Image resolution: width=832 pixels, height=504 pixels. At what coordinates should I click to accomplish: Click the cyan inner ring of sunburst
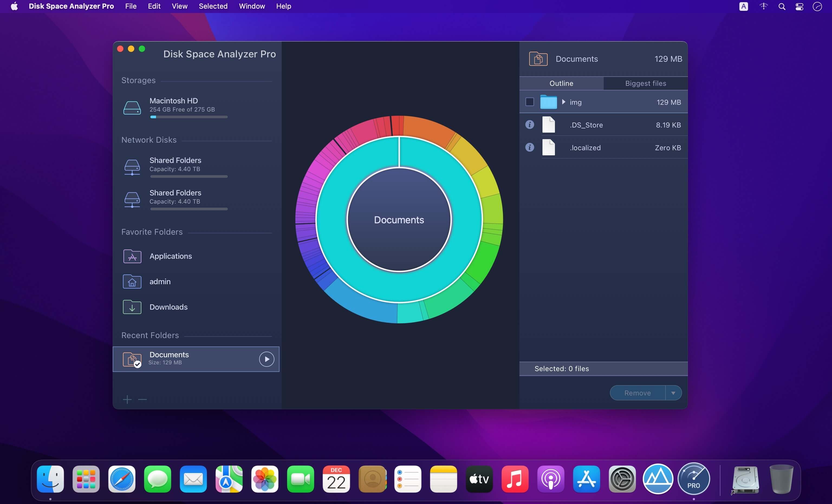tap(399, 287)
